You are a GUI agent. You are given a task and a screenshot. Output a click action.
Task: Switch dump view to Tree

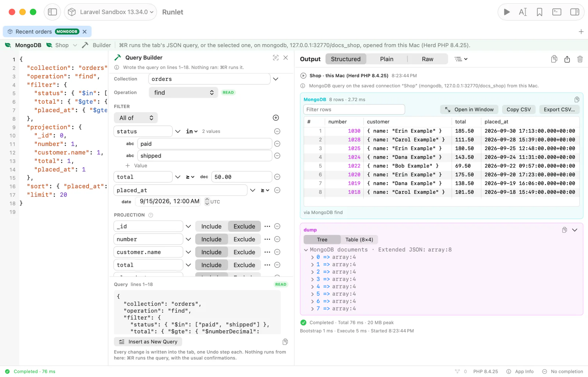322,240
